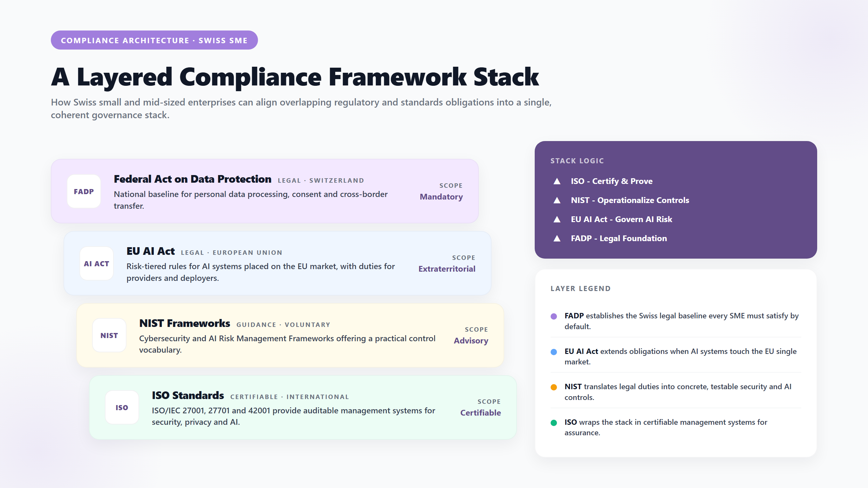The width and height of the screenshot is (868, 488).
Task: Click the subtitle about Swiss small and mid-sized enterprises
Action: [301, 109]
